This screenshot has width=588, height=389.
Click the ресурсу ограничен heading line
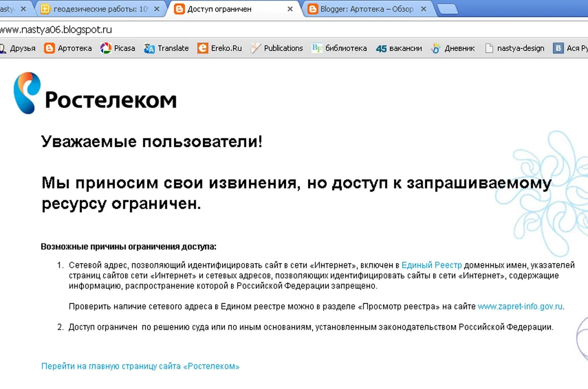[121, 204]
